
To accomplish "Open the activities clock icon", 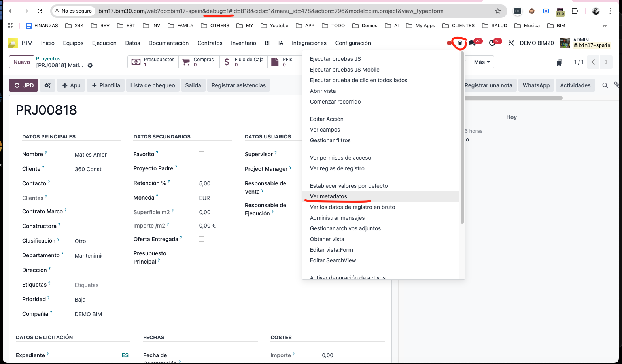I will pyautogui.click(x=492, y=43).
